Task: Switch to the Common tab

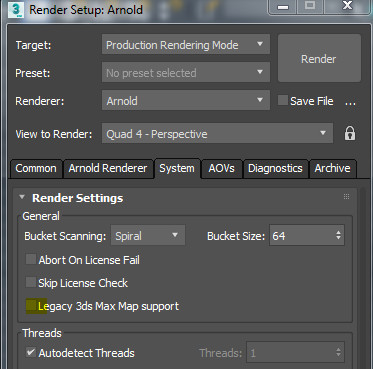Action: click(36, 168)
